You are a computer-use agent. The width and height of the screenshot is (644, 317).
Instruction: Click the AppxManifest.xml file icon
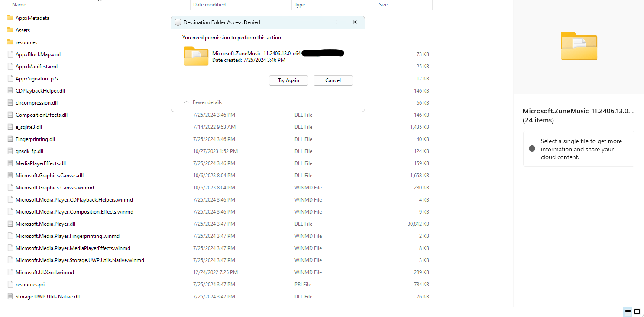10,66
